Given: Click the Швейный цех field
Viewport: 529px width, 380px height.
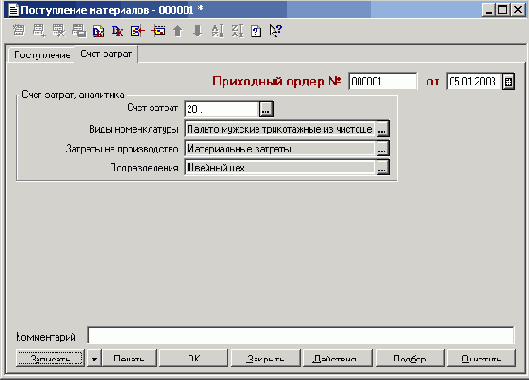Looking at the screenshot, I should click(280, 167).
